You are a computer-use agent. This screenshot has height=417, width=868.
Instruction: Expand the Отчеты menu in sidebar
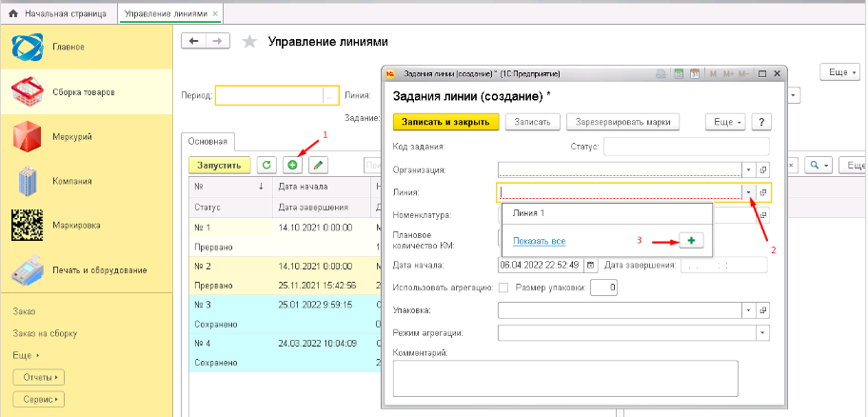38,378
